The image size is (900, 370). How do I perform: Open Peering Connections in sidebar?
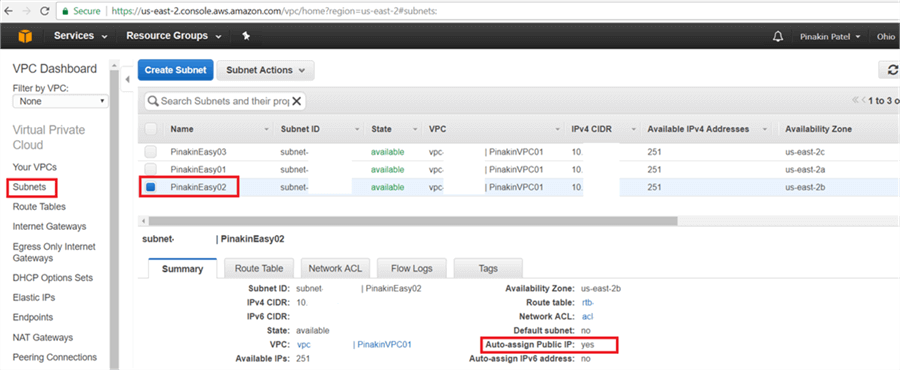coord(55,357)
